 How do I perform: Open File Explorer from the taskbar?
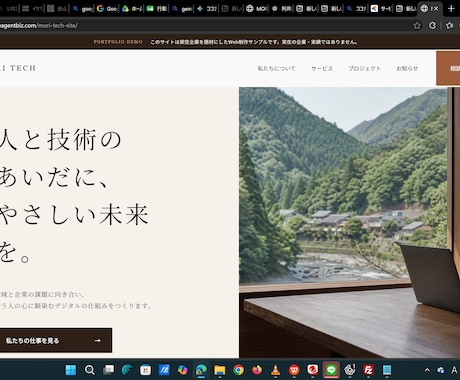(220, 370)
